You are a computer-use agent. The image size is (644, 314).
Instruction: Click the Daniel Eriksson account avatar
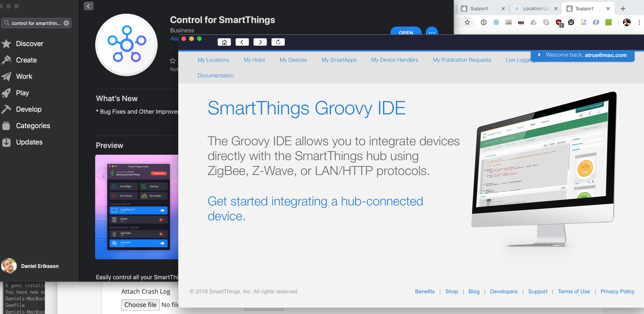coord(9,266)
